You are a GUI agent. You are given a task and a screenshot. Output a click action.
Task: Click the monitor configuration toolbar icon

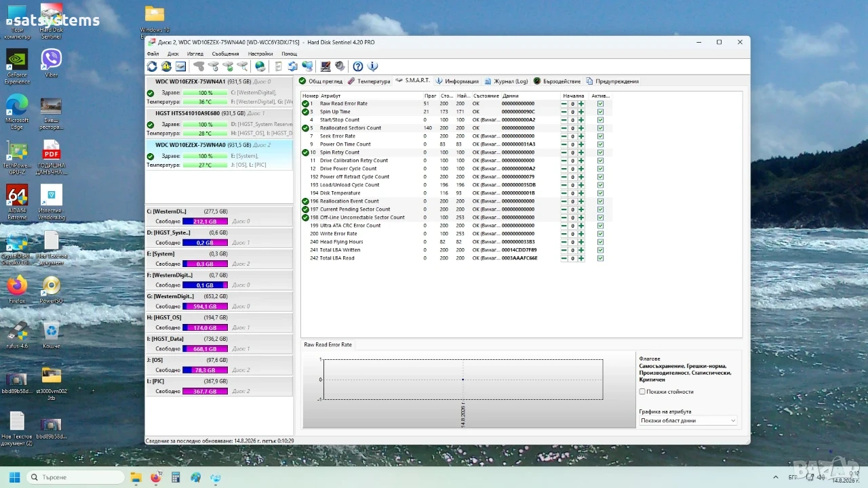(x=325, y=66)
